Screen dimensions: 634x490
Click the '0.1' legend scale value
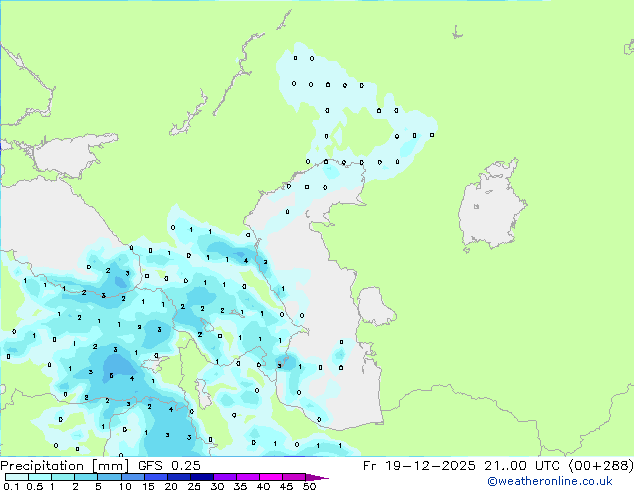click(11, 486)
